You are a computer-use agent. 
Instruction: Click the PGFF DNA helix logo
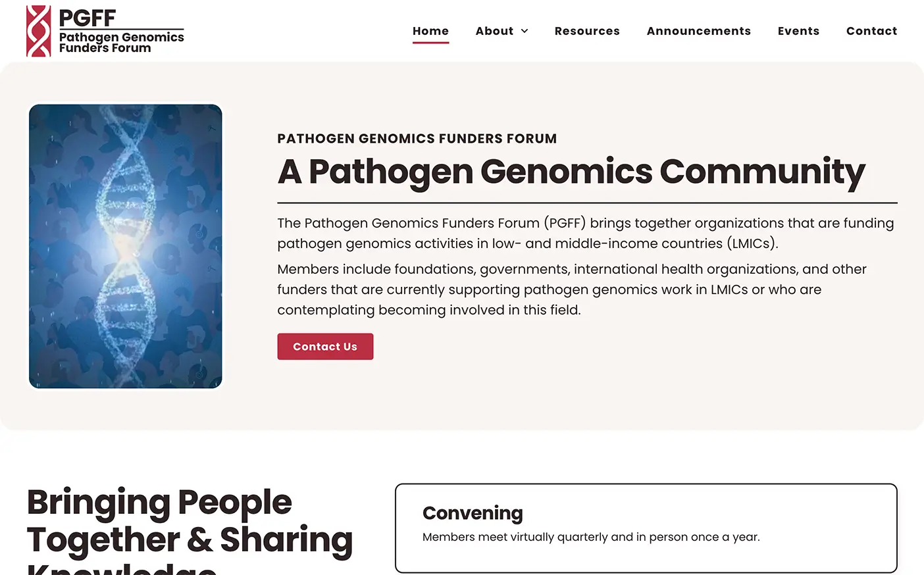(x=38, y=30)
